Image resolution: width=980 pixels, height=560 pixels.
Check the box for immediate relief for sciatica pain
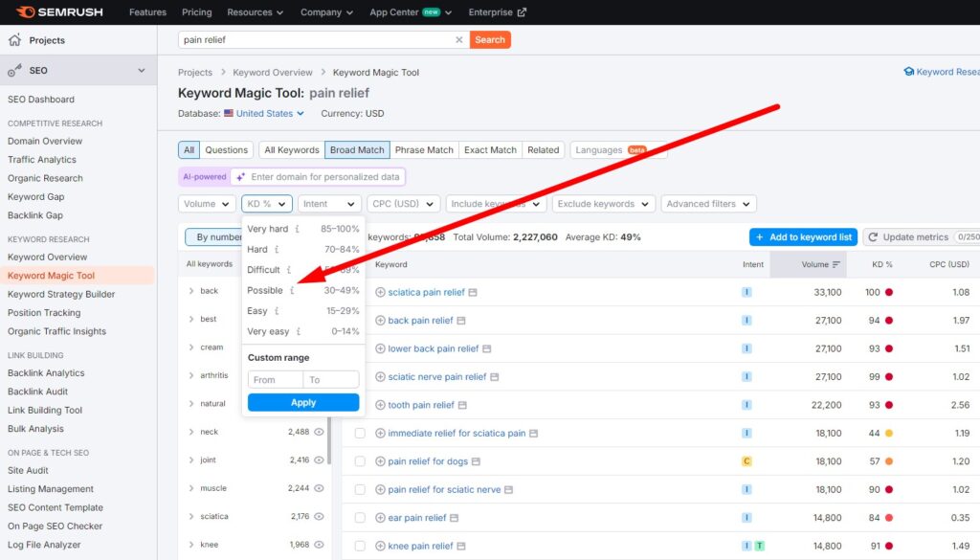[360, 433]
